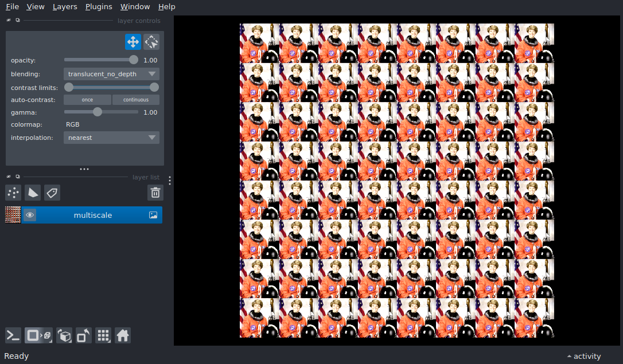Hide layer list panel button
Image resolution: width=623 pixels, height=364 pixels.
9,177
